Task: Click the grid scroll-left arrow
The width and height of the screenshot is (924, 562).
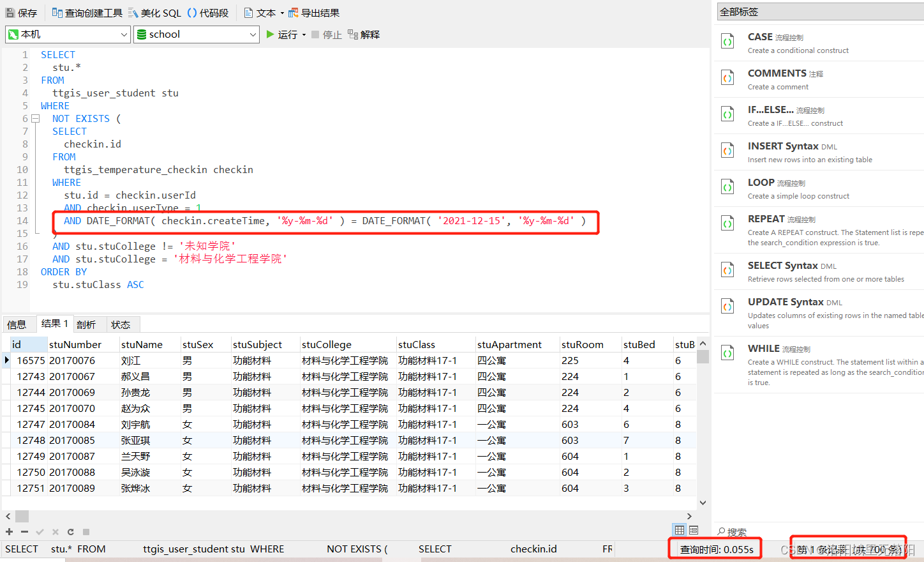Action: (x=8, y=516)
